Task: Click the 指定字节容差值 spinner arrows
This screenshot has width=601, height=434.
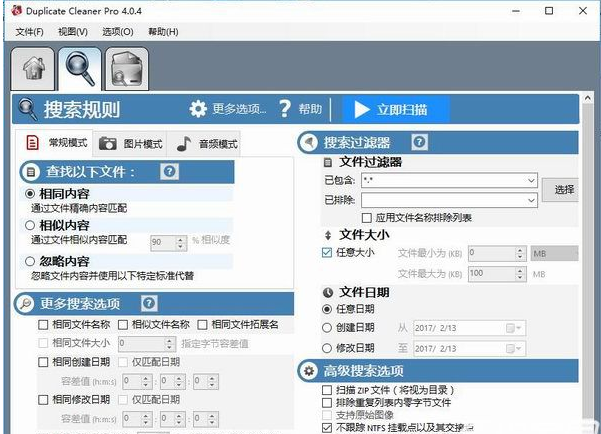Action: 169,344
